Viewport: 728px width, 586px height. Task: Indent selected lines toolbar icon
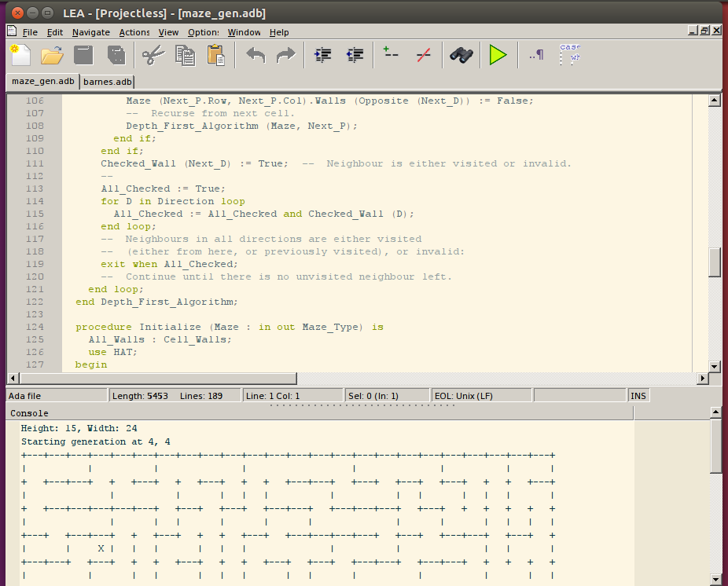pos(322,55)
